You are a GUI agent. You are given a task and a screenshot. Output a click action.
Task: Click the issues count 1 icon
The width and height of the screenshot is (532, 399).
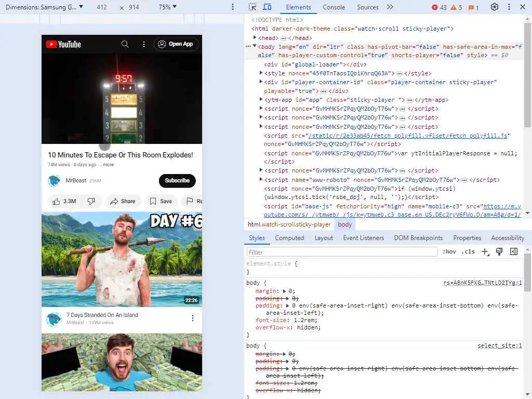[x=473, y=7]
